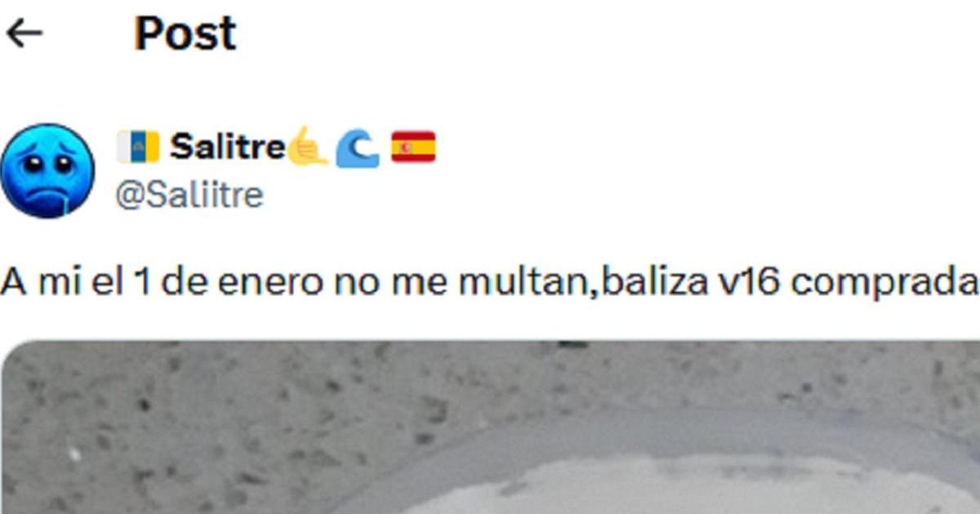This screenshot has width=980, height=514.
Task: Open Salitre's profile via display name
Action: (228, 148)
